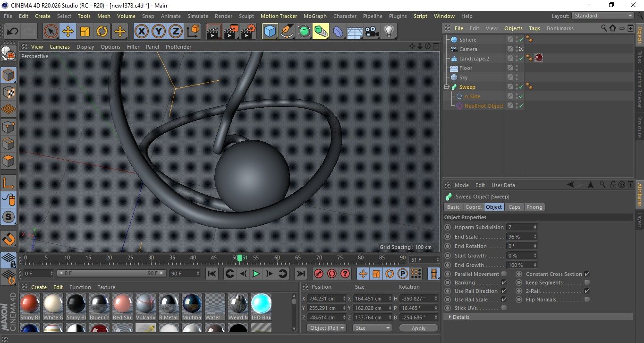
Task: Open the Objects panel Tags menu
Action: 534,28
